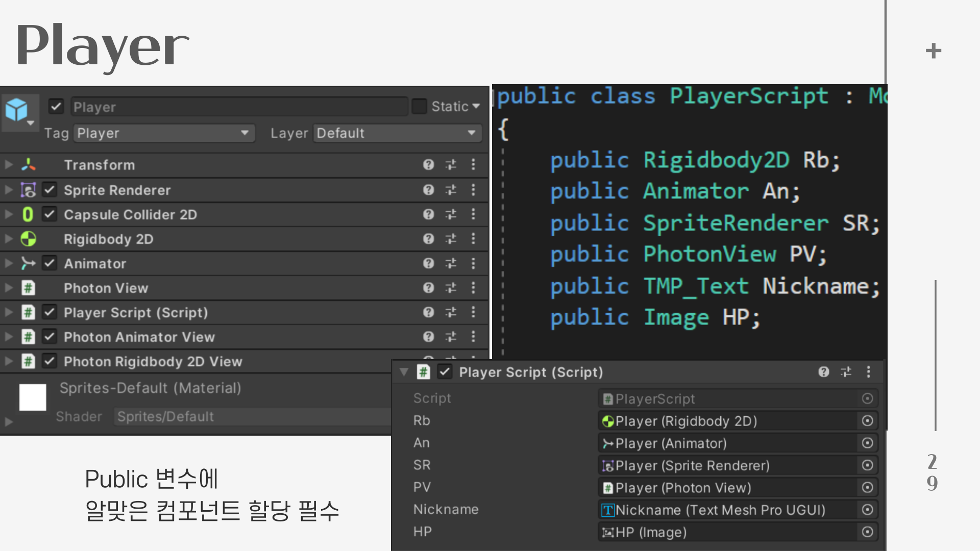
Task: Collapse the Player Script (Script) foldout
Action: pyautogui.click(x=404, y=372)
